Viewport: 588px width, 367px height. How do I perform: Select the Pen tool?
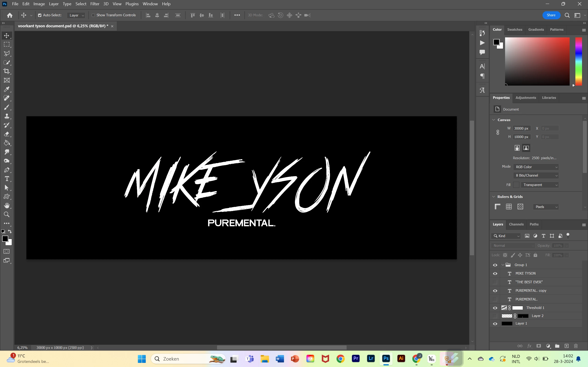point(7,170)
